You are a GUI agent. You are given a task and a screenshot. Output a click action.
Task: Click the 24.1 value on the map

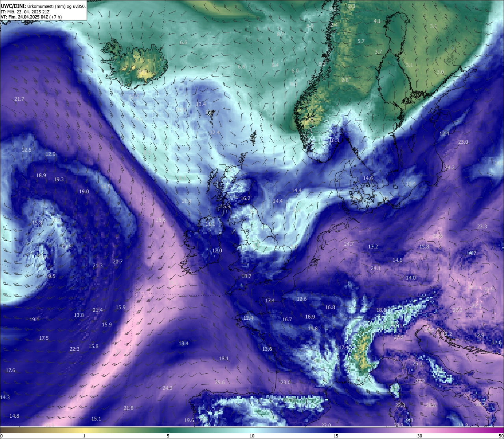pyautogui.click(x=376, y=269)
